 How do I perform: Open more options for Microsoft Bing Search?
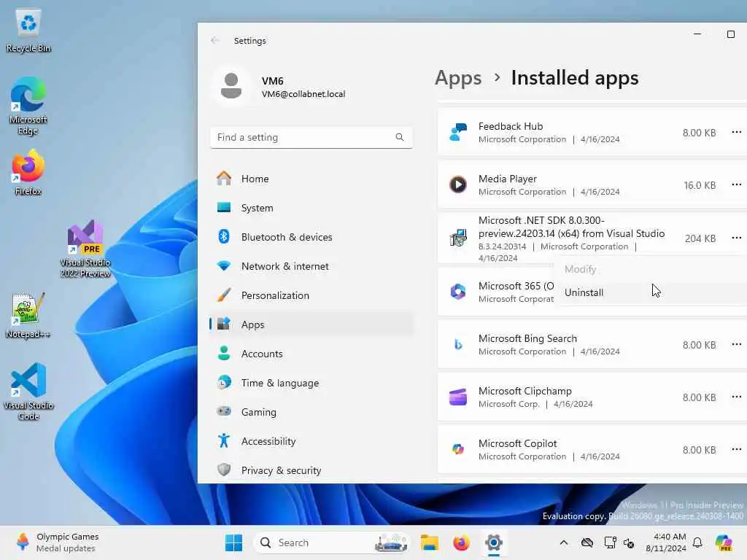[x=737, y=344]
